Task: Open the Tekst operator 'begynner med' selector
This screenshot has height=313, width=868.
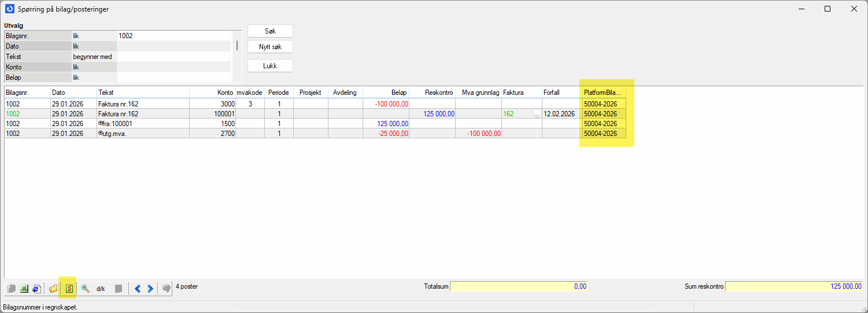Action: pyautogui.click(x=94, y=57)
